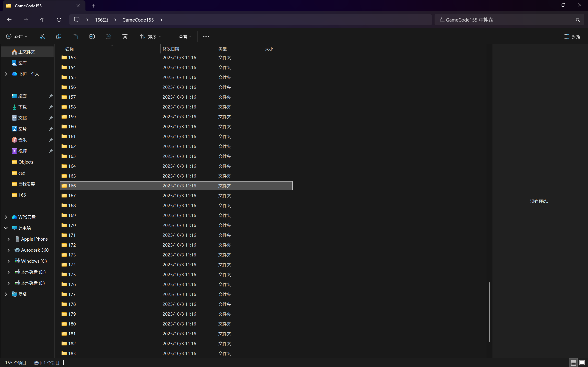Open the 查看 view dropdown
This screenshot has height=367, width=588.
click(181, 36)
